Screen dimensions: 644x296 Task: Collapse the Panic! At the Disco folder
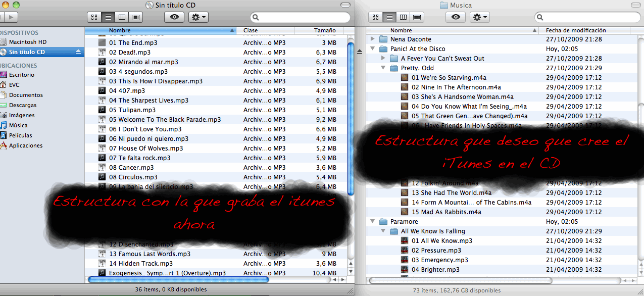[x=373, y=49]
